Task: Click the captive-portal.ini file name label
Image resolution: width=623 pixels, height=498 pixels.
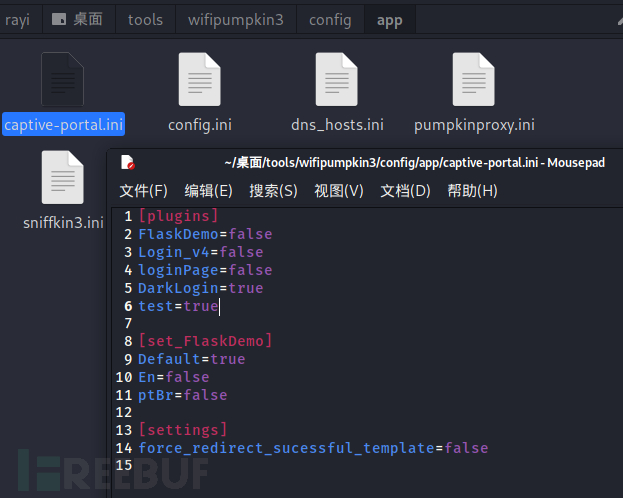Action: 64,125
